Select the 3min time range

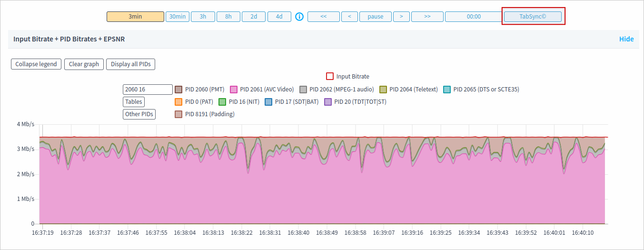tap(135, 17)
